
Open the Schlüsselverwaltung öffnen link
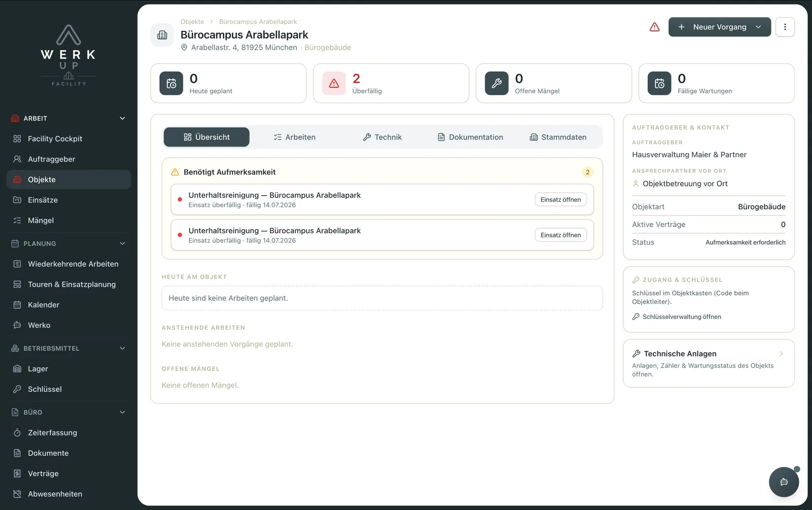(676, 317)
